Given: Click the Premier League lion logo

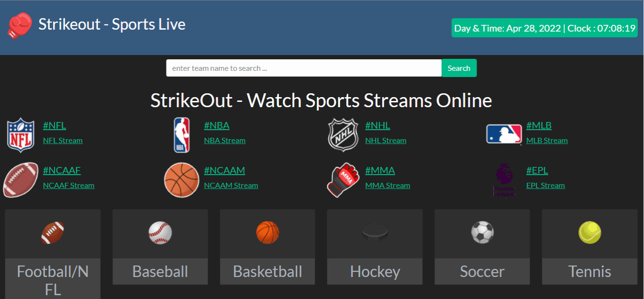Looking at the screenshot, I should pyautogui.click(x=504, y=180).
